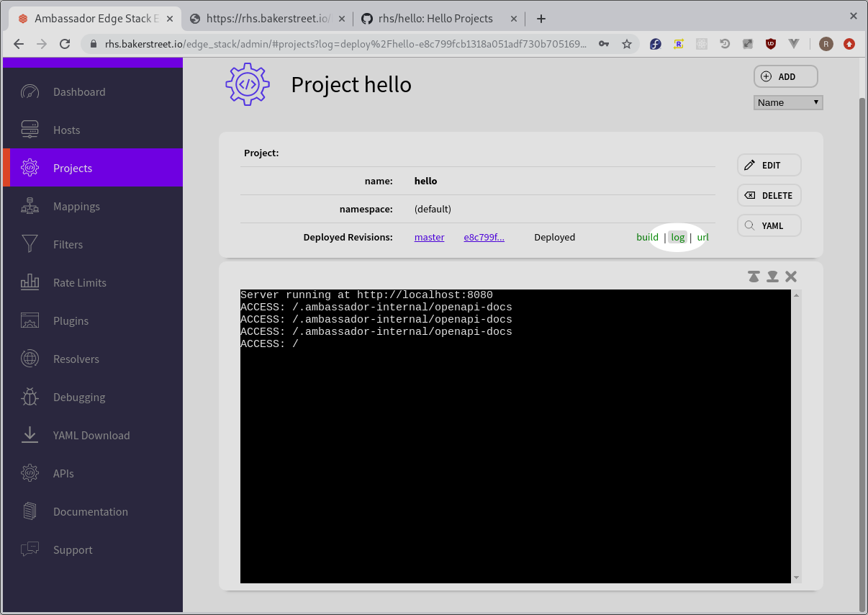Open YAML Download label in sidebar menu
868x615 pixels.
click(x=91, y=435)
